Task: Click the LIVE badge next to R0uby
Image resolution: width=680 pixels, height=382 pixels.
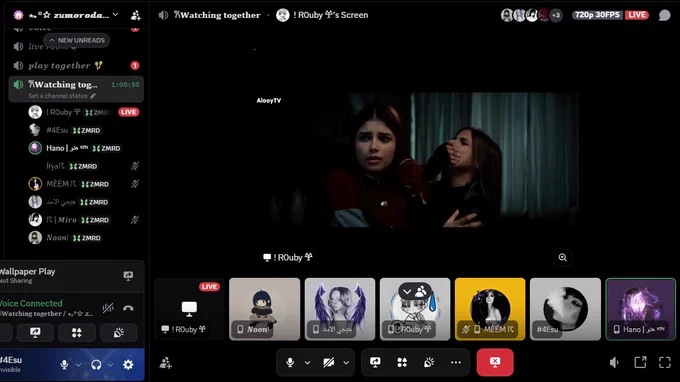Action: [129, 112]
